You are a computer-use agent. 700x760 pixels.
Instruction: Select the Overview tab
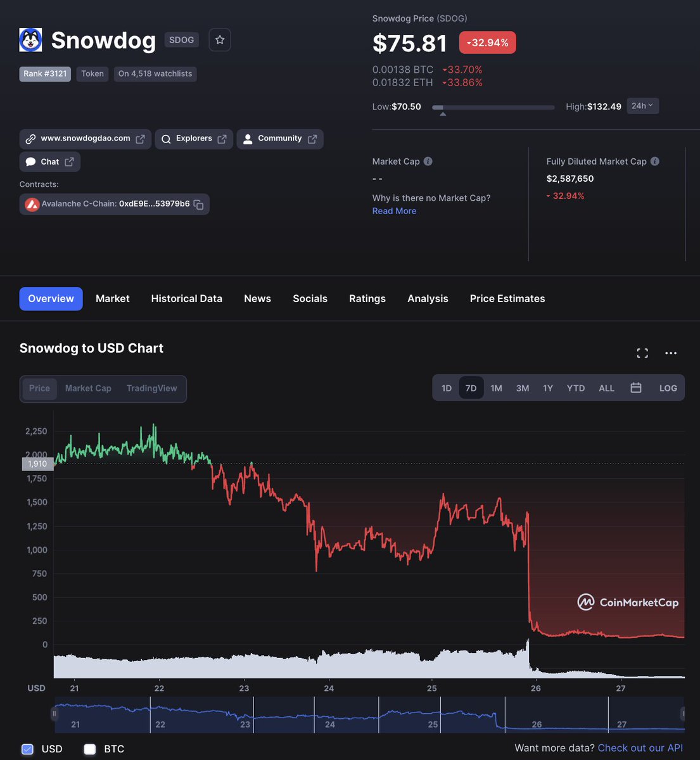[51, 298]
